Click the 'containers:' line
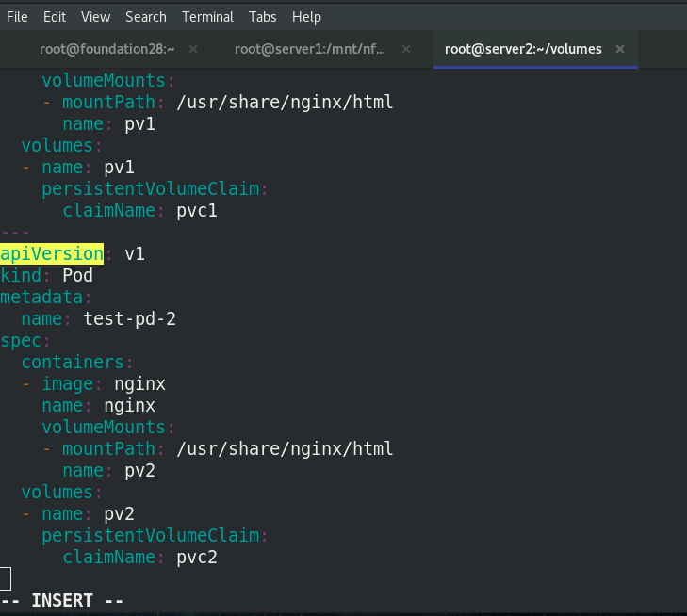 (76, 362)
